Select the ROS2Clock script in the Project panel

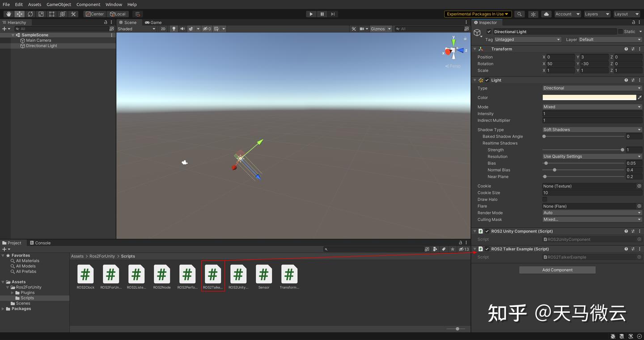(x=85, y=274)
